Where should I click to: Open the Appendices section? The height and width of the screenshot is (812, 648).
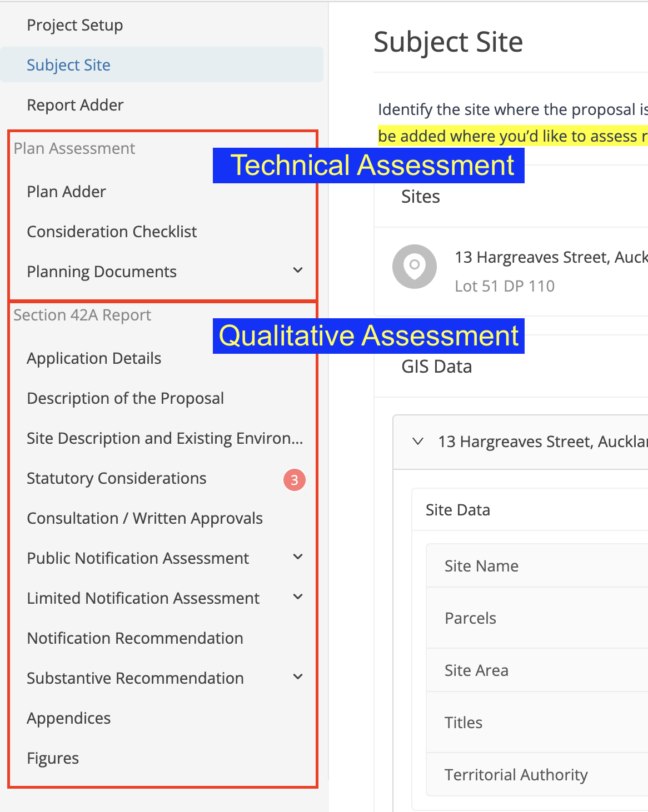point(68,718)
